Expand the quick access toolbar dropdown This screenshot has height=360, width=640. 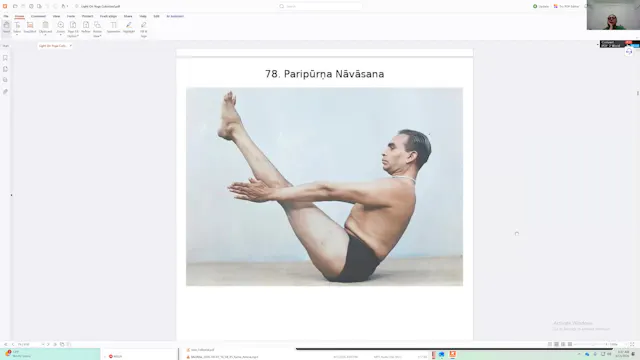[x=67, y=6]
